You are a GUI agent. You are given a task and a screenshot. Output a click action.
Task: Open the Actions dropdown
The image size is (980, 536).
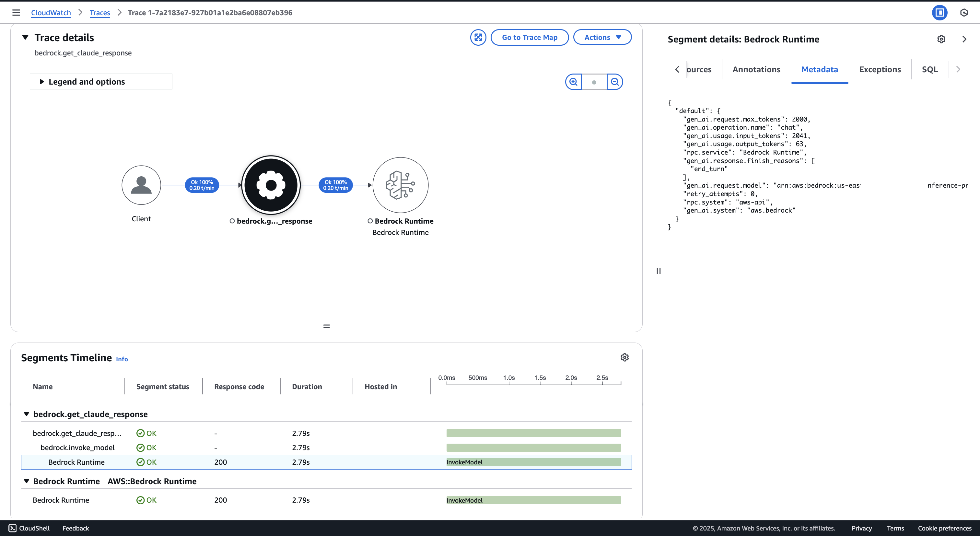(x=602, y=37)
